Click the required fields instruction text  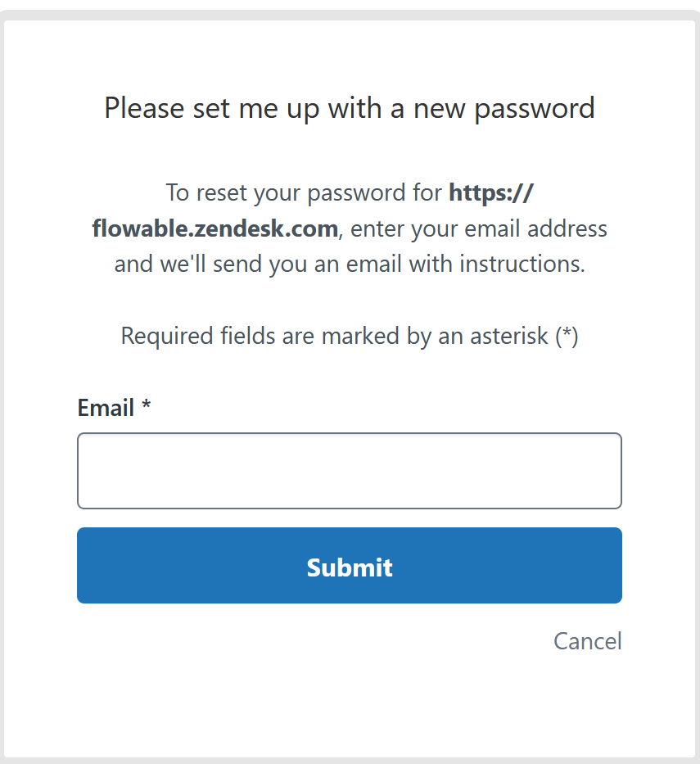point(350,336)
